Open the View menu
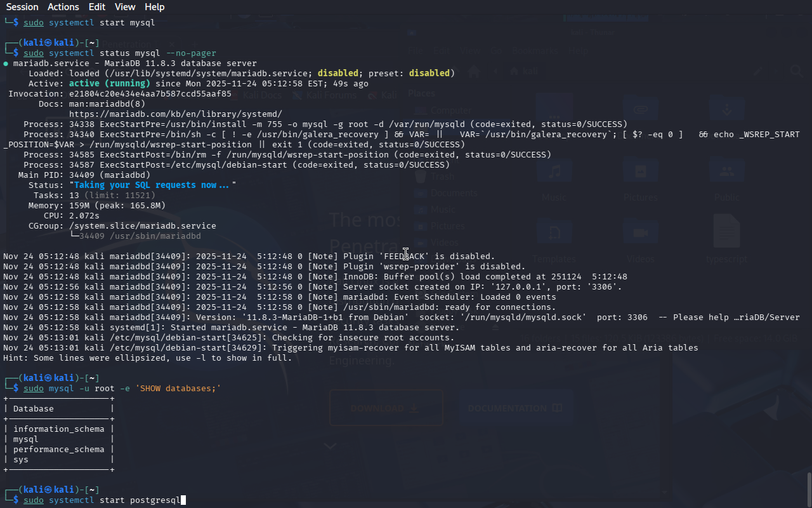 [x=125, y=7]
